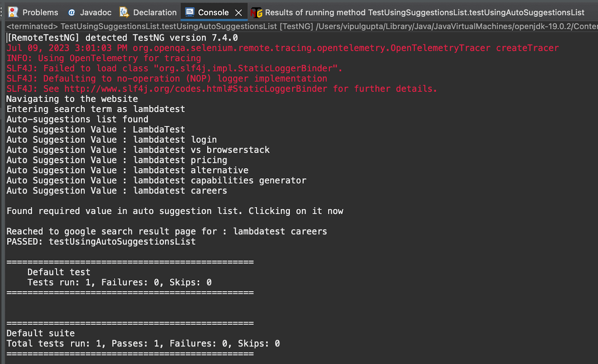Image resolution: width=598 pixels, height=364 pixels.
Task: Select the Tests run summary line
Action: click(x=119, y=282)
